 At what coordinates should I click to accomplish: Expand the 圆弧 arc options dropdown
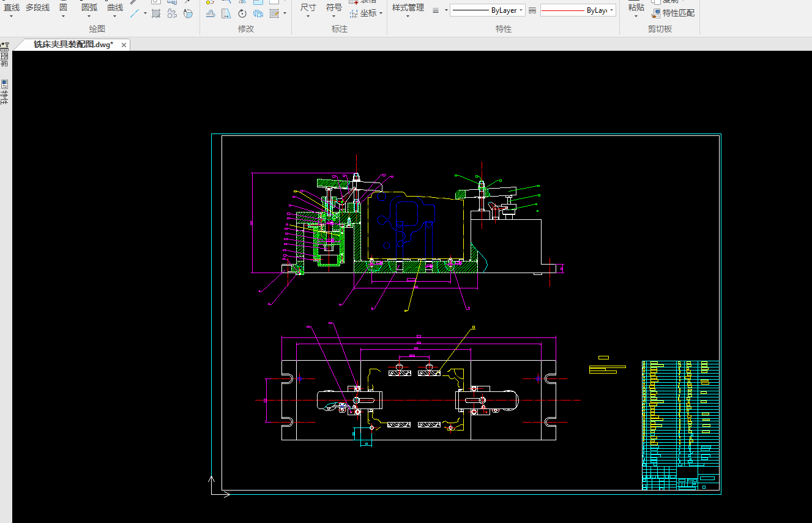89,17
